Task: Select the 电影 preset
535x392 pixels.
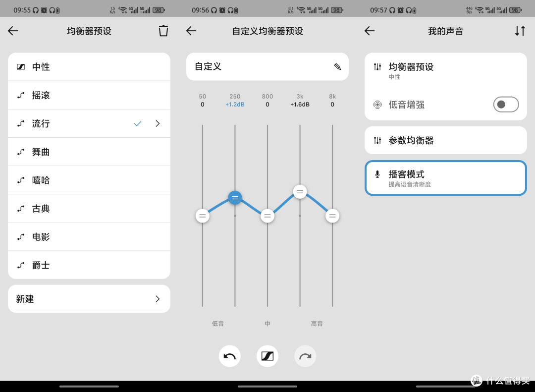Action: point(89,237)
